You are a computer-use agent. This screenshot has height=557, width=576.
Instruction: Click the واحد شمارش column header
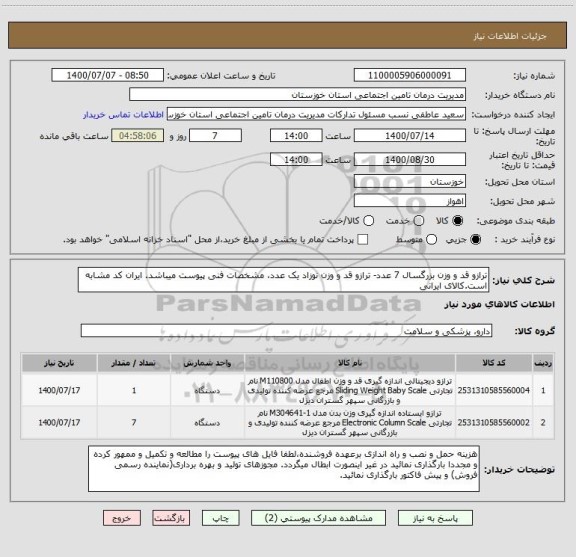207,363
